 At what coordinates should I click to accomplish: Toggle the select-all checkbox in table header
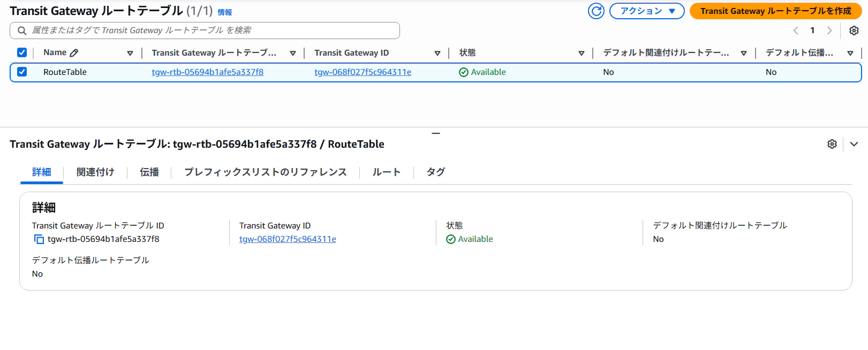click(22, 52)
